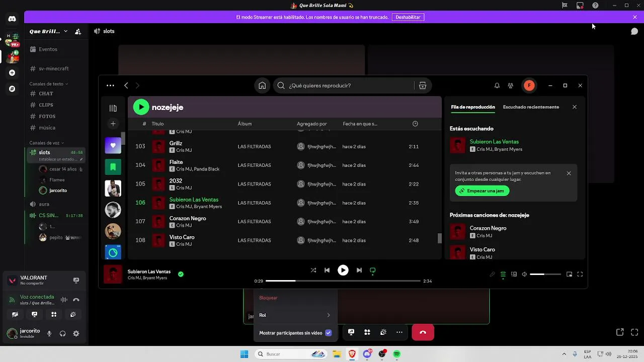Viewport: 644px width, 362px height.
Task: Seek in the Spotify playback progress bar
Action: [x=343, y=281]
